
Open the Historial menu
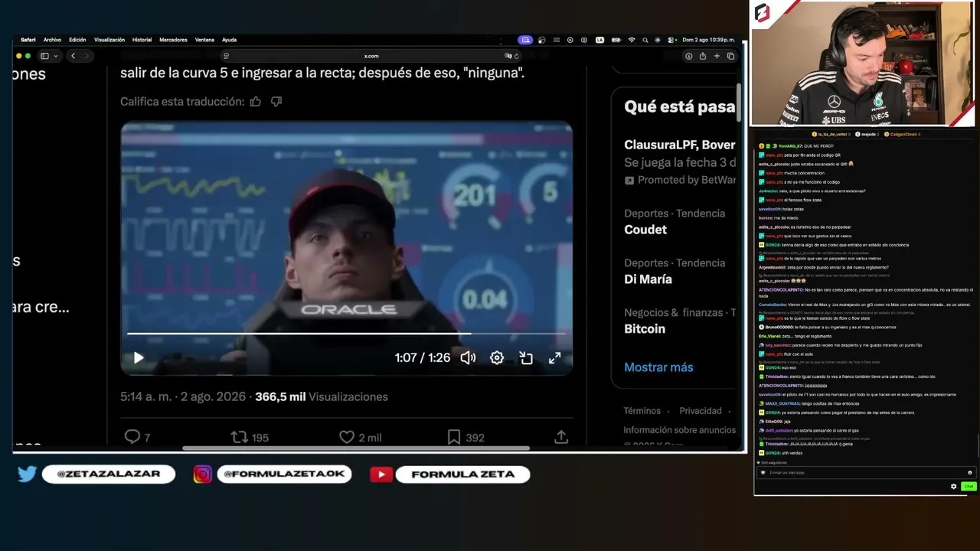142,40
